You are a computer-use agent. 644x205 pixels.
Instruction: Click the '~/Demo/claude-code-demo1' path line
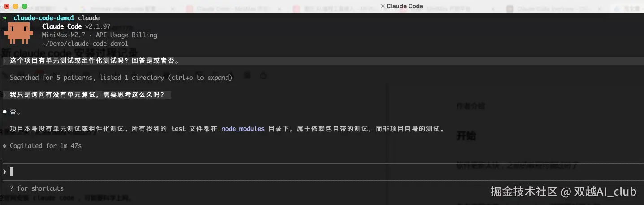point(85,44)
